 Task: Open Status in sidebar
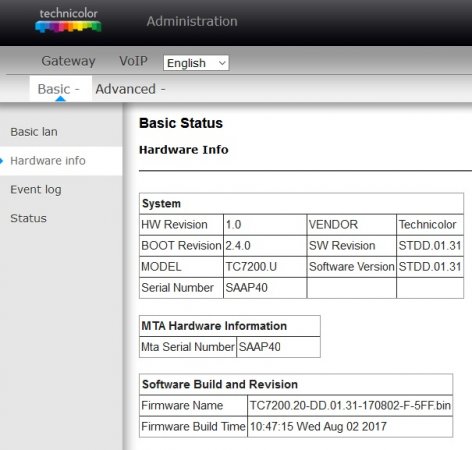click(29, 218)
